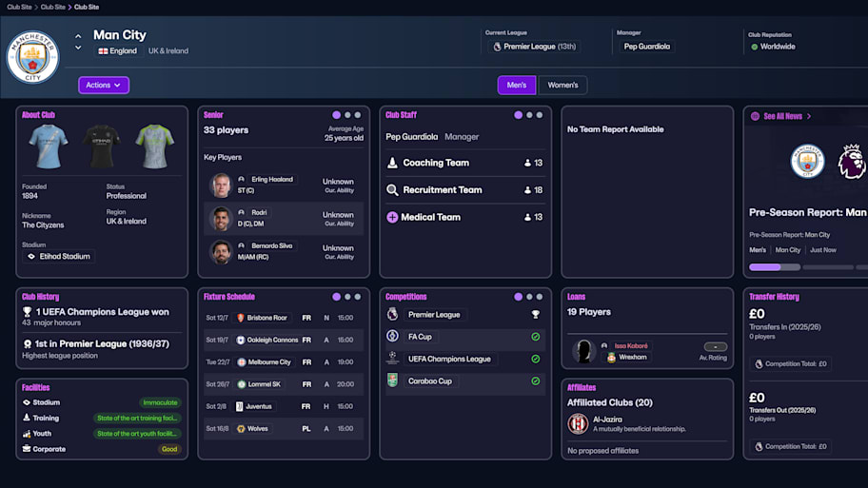View the sky blue home kit

click(x=49, y=146)
